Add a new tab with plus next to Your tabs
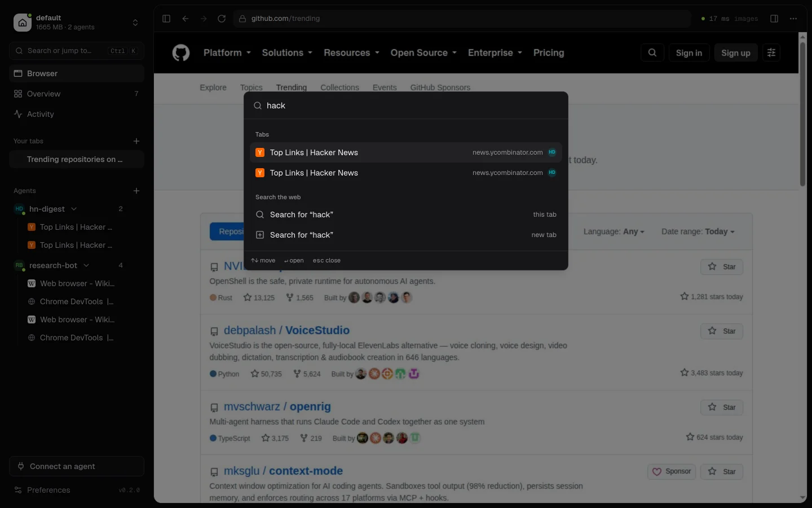 click(136, 141)
